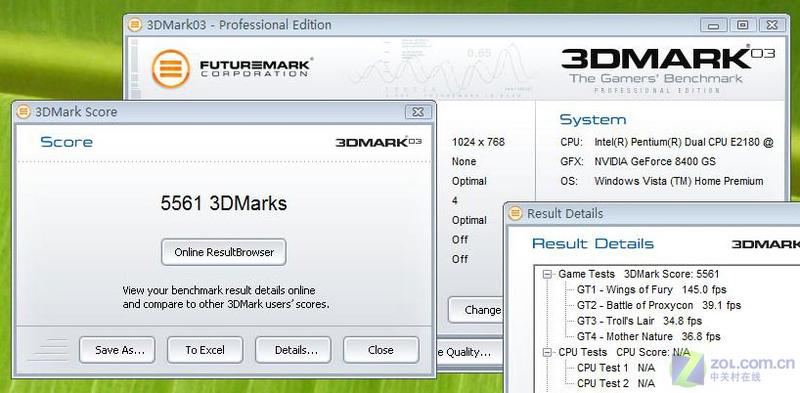Collapse the CPU Tests tree node
Viewport: 800px width, 393px height.
click(x=547, y=353)
